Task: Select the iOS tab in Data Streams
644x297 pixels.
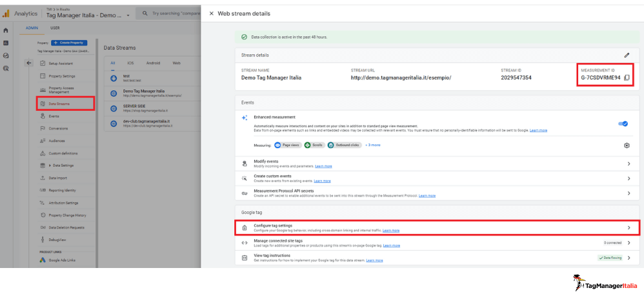Action: (x=130, y=63)
